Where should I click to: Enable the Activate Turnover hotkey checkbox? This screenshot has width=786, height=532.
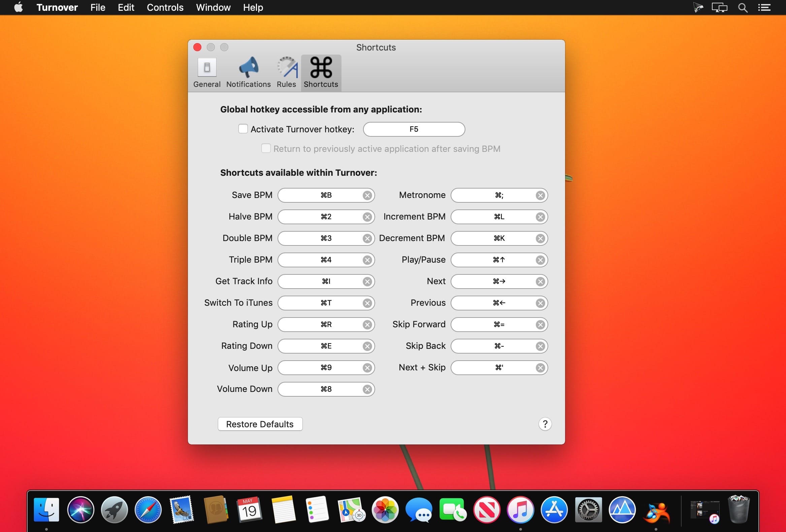click(x=243, y=129)
